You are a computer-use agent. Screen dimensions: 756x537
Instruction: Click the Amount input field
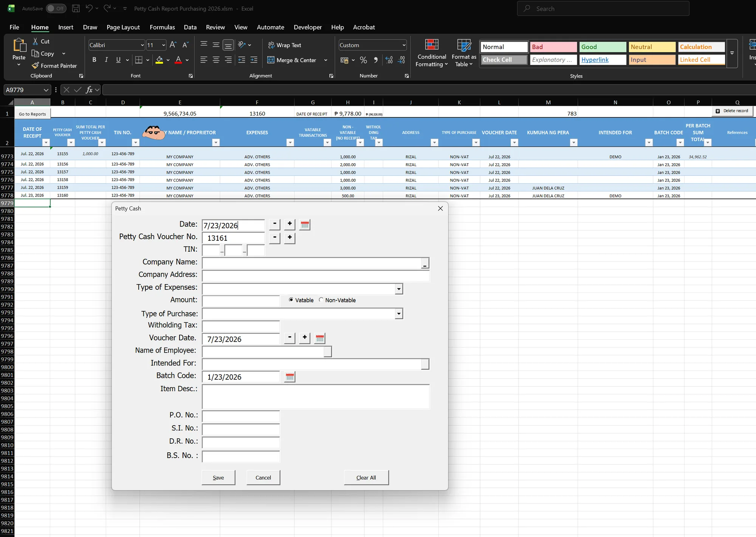(241, 301)
